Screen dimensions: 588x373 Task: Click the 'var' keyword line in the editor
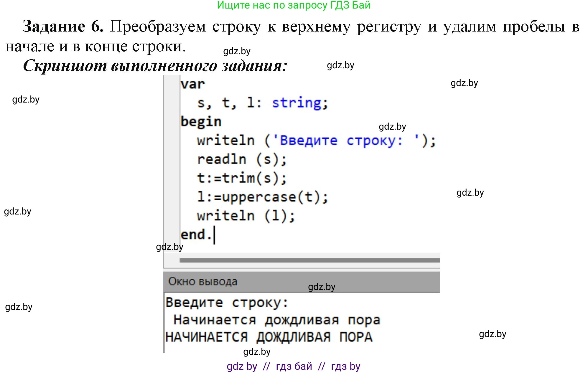coord(192,84)
